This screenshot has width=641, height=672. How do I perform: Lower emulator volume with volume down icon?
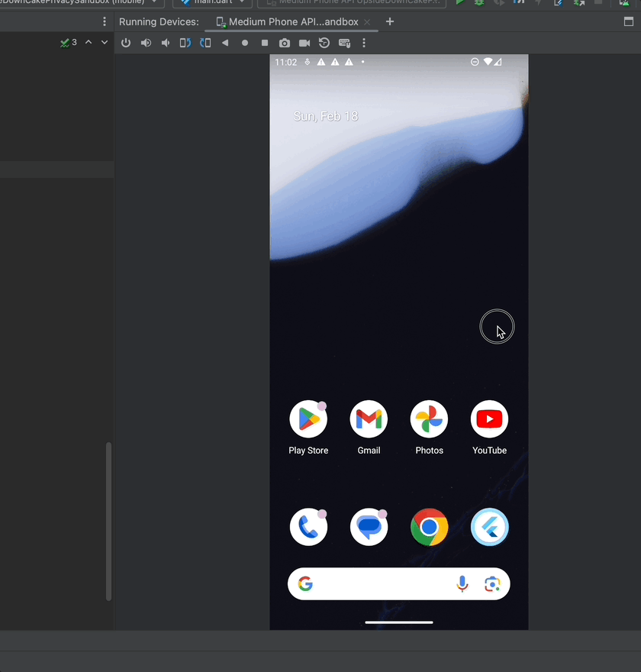[166, 43]
